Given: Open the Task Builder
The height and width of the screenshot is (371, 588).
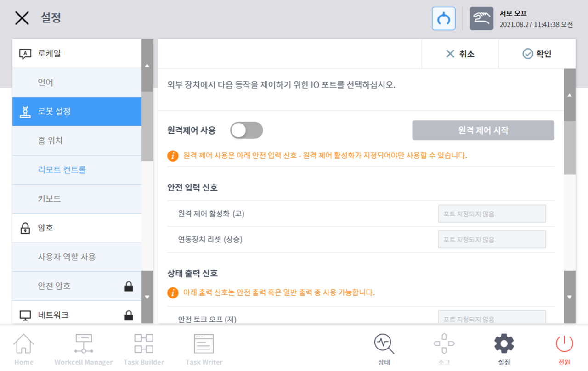Looking at the screenshot, I should (143, 348).
